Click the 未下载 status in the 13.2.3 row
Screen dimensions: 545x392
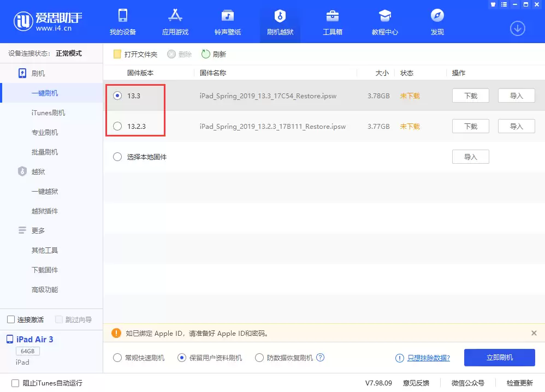(410, 127)
